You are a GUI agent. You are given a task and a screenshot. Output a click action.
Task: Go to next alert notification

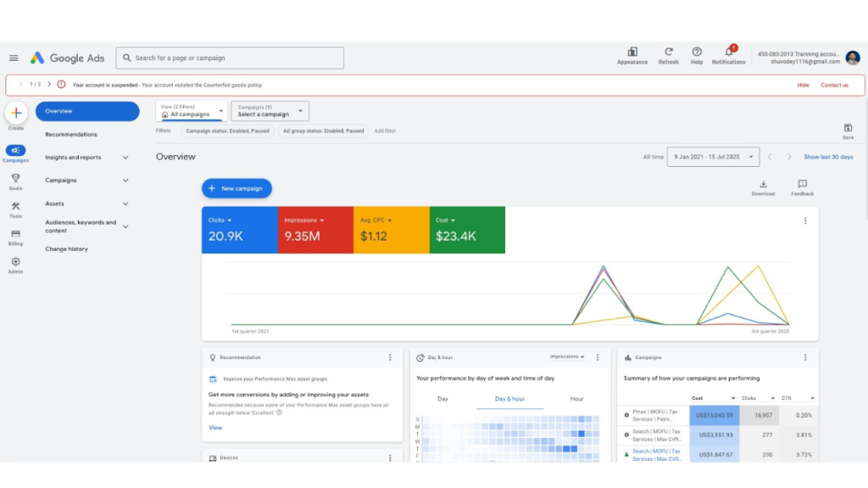click(49, 85)
